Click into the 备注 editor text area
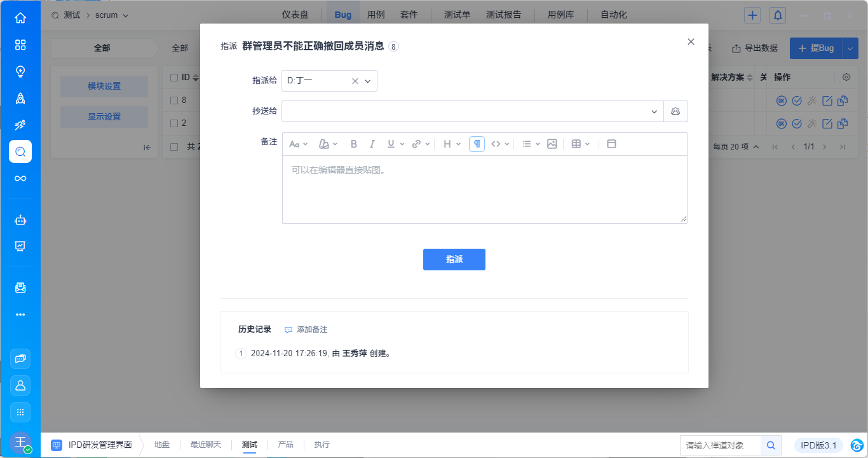Screen dimensions: 868x458 point(484,190)
